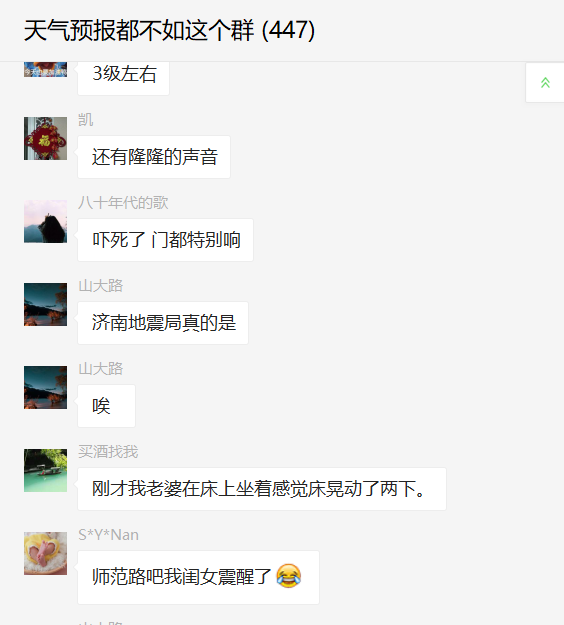Click the green double-chevron jump-to-top button
The width and height of the screenshot is (564, 625).
[545, 83]
